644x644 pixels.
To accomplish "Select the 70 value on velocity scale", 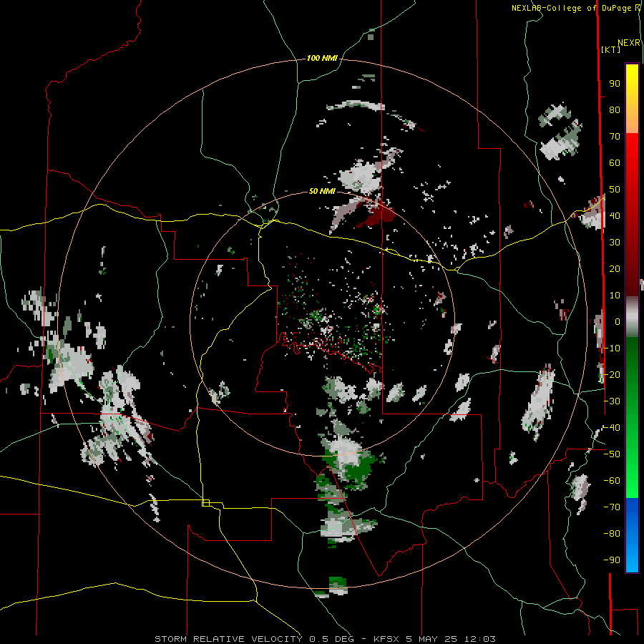I will pyautogui.click(x=615, y=137).
